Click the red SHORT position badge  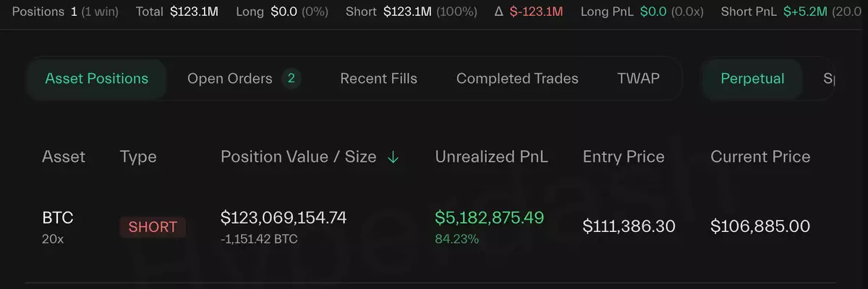coord(153,227)
